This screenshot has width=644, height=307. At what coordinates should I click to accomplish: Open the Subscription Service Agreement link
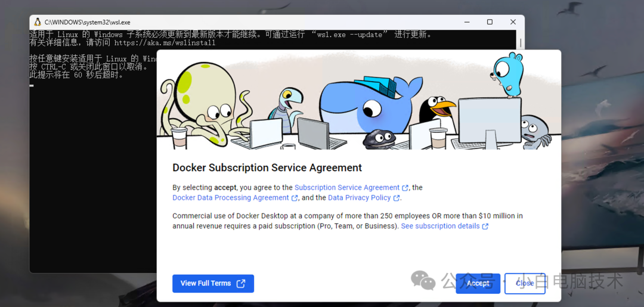pos(352,188)
